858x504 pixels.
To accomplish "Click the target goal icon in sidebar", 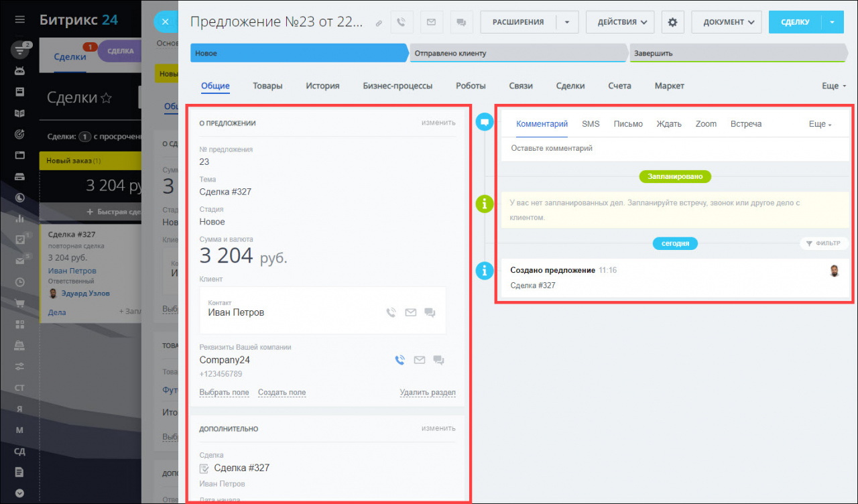I will pos(19,134).
